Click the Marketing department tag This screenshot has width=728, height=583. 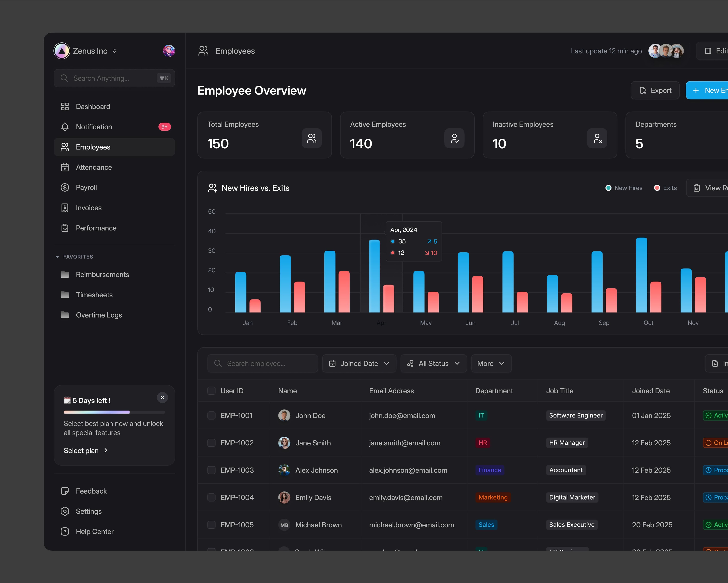tap(493, 498)
